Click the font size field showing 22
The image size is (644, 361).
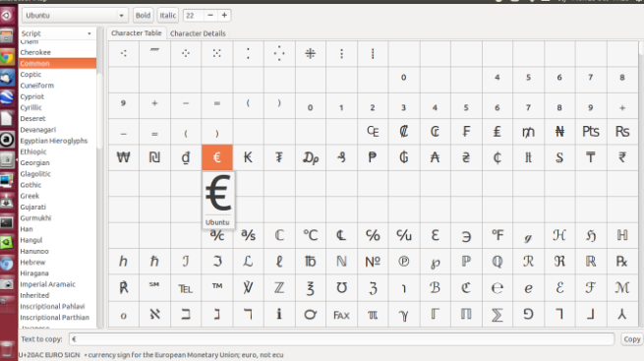pos(194,15)
